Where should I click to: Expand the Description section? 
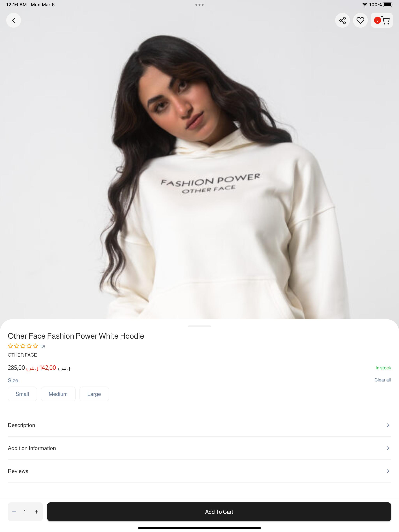[x=199, y=425]
